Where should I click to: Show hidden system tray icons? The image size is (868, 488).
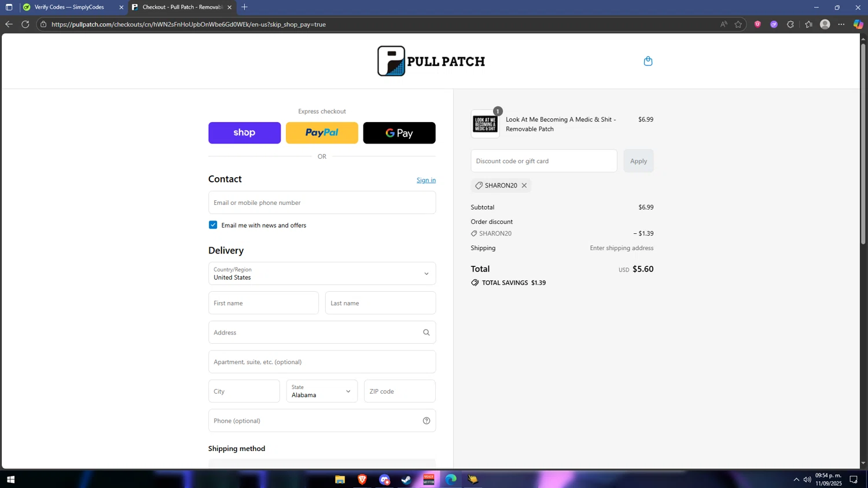796,479
